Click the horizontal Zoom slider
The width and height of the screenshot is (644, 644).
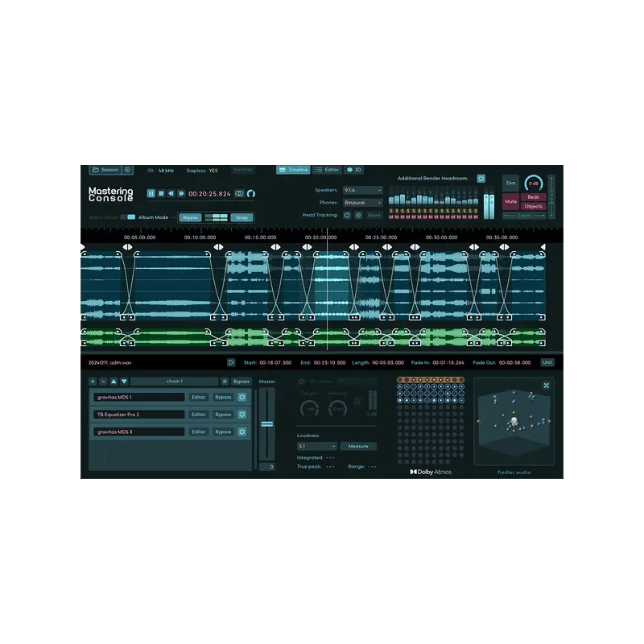[x=524, y=215]
